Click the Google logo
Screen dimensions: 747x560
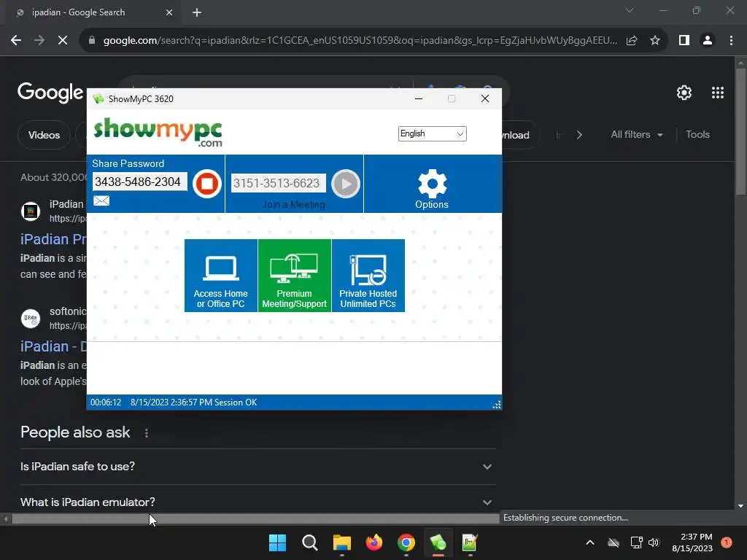pyautogui.click(x=50, y=93)
